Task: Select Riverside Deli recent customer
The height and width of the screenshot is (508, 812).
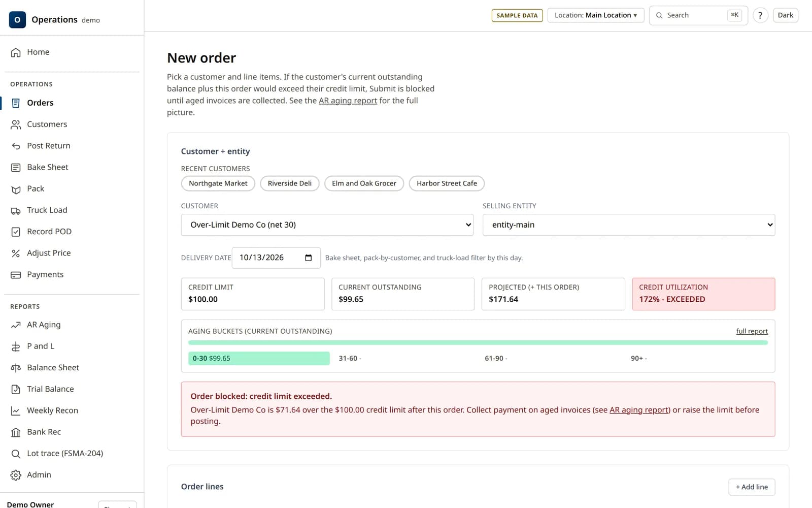Action: pyautogui.click(x=290, y=183)
